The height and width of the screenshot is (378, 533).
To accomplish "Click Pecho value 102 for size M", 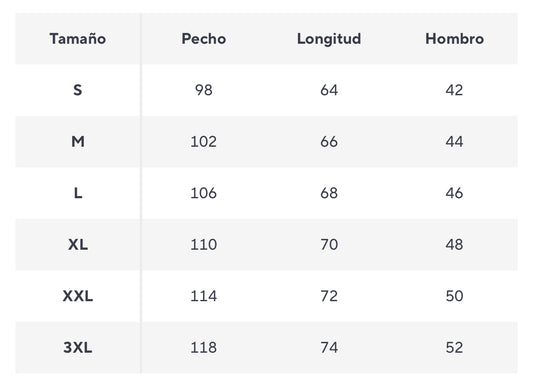I will tap(204, 141).
